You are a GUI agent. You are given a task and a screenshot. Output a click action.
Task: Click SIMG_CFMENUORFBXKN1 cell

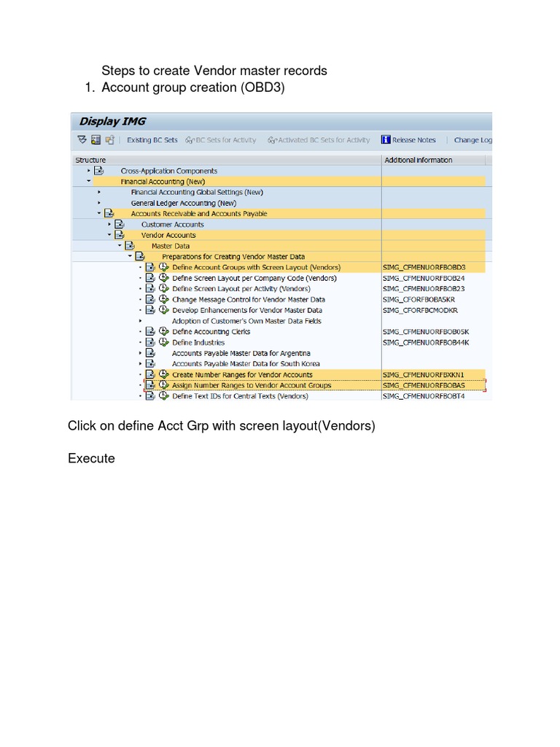(x=424, y=375)
